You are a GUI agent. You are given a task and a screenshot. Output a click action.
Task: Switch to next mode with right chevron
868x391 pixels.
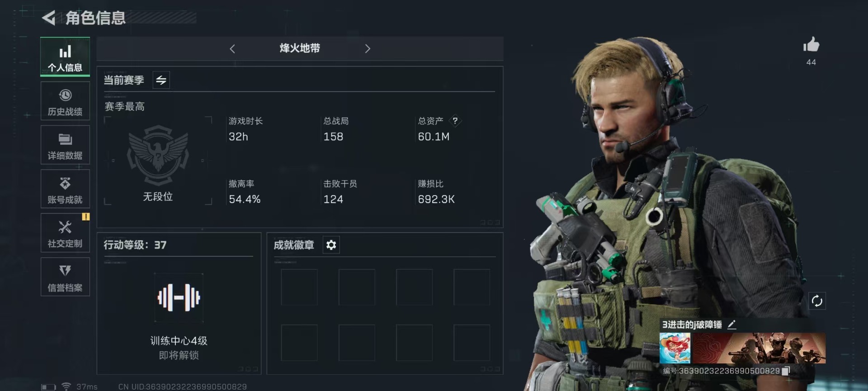(x=368, y=49)
